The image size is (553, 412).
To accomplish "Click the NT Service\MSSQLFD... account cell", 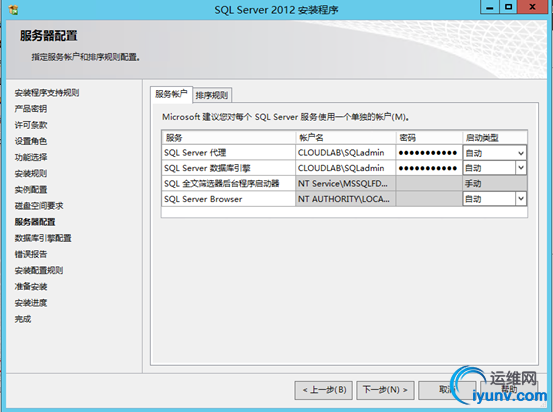I will 345,183.
